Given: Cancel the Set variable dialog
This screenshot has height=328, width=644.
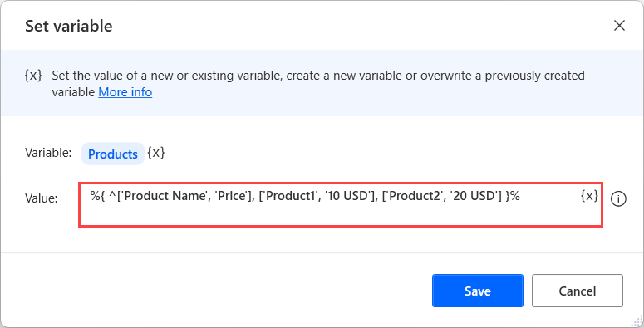Looking at the screenshot, I should tap(577, 291).
